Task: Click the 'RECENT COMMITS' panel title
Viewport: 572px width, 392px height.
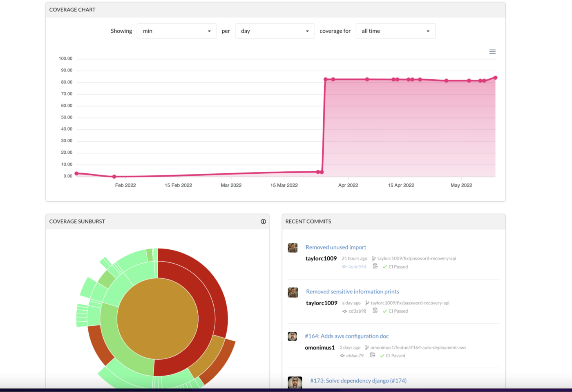Action: [308, 222]
